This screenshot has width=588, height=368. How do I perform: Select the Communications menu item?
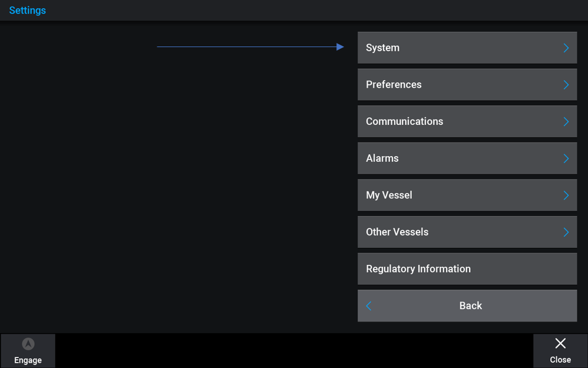tap(467, 121)
